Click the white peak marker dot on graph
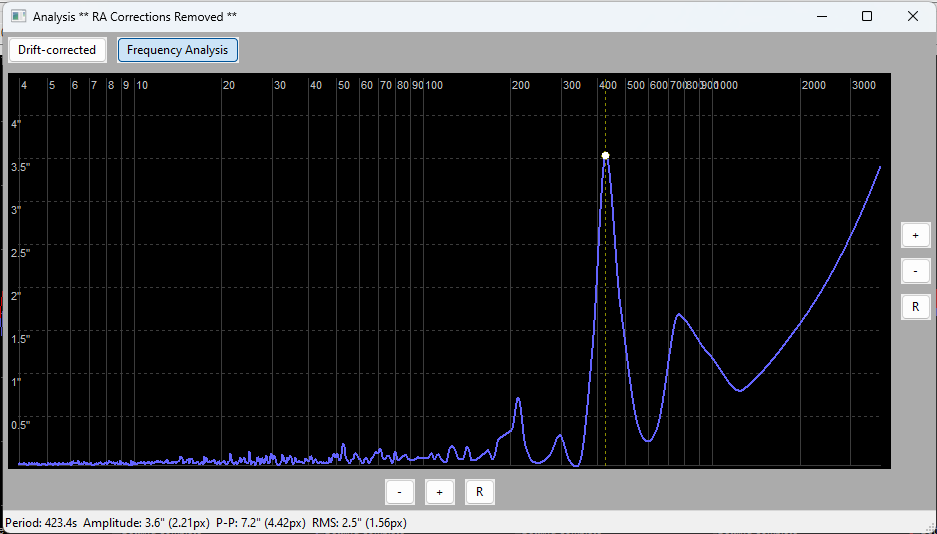Viewport: 937px width, 534px height. point(605,156)
